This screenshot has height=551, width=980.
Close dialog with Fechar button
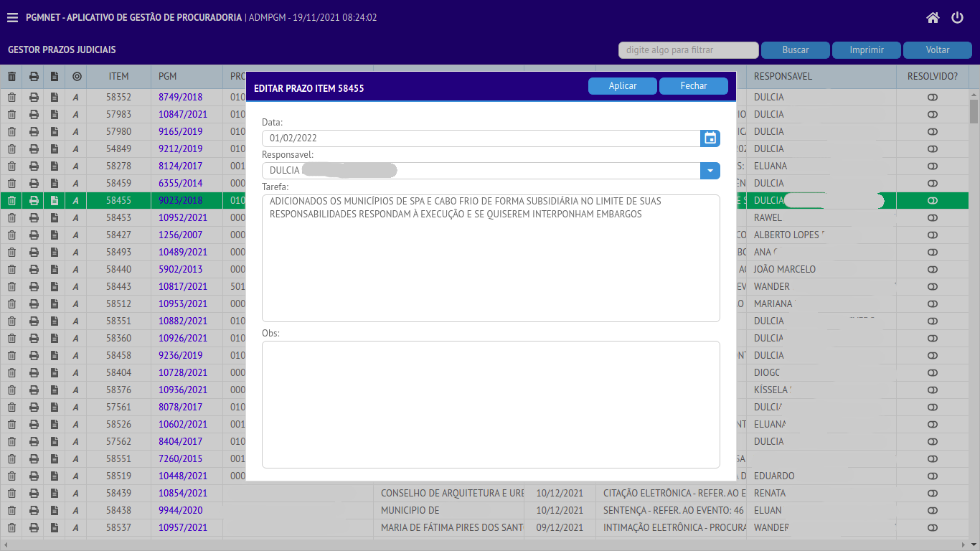[x=694, y=86]
